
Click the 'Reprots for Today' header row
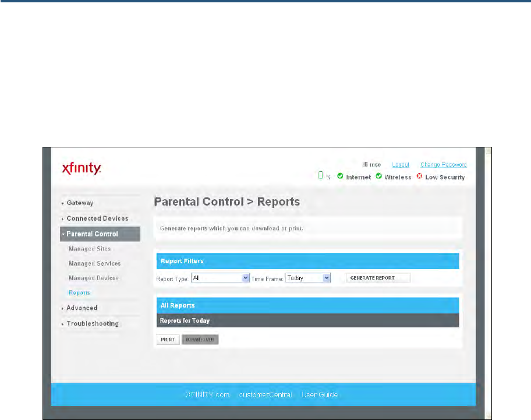(307, 320)
